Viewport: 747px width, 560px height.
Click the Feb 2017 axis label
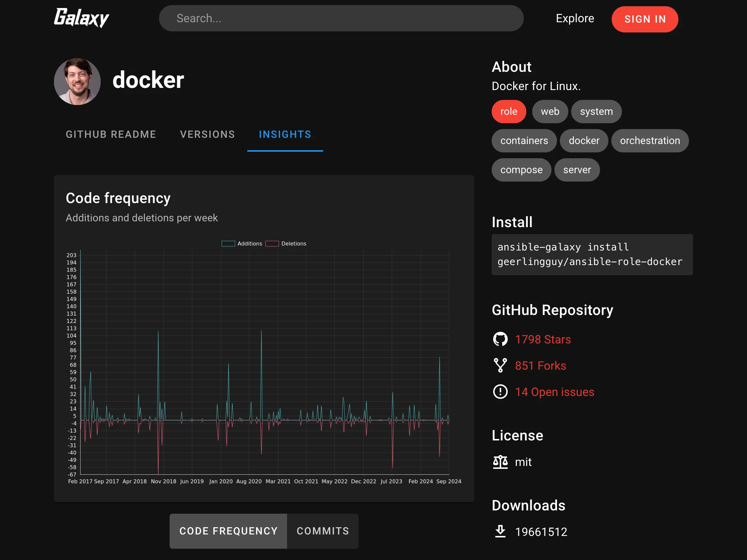[80, 481]
